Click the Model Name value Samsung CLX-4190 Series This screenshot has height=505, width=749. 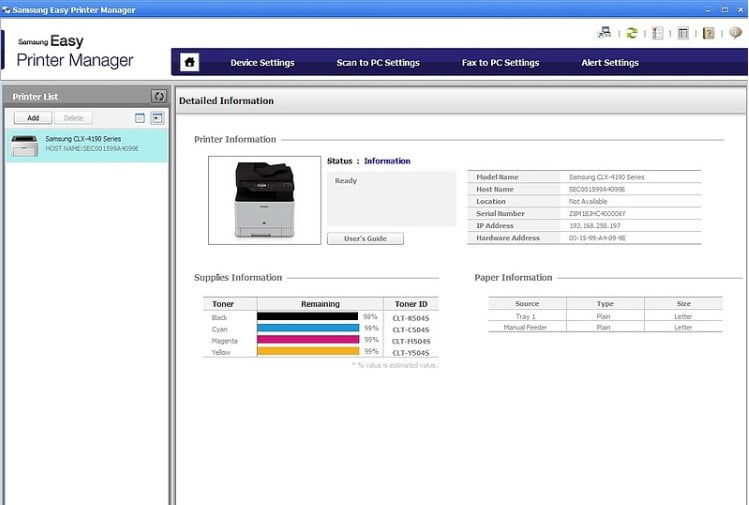click(x=607, y=177)
